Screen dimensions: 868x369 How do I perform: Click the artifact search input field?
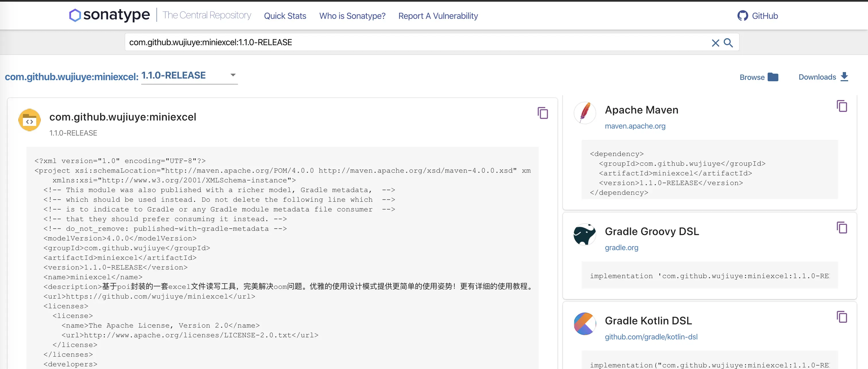404,43
